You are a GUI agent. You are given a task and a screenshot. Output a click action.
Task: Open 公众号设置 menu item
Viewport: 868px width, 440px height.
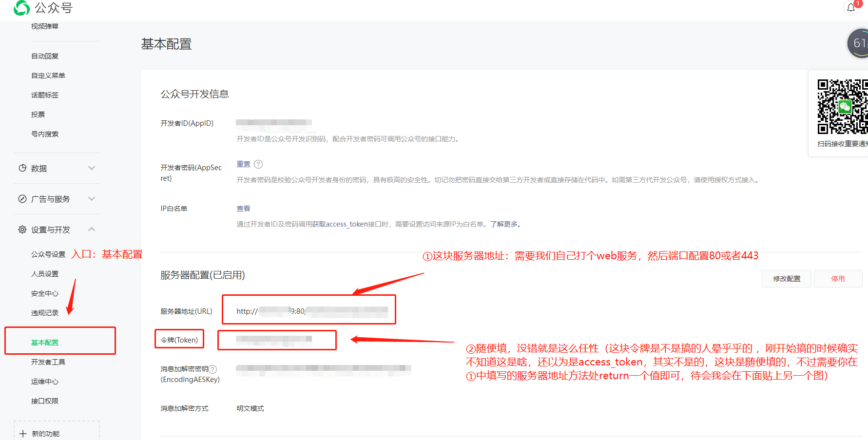coord(48,254)
